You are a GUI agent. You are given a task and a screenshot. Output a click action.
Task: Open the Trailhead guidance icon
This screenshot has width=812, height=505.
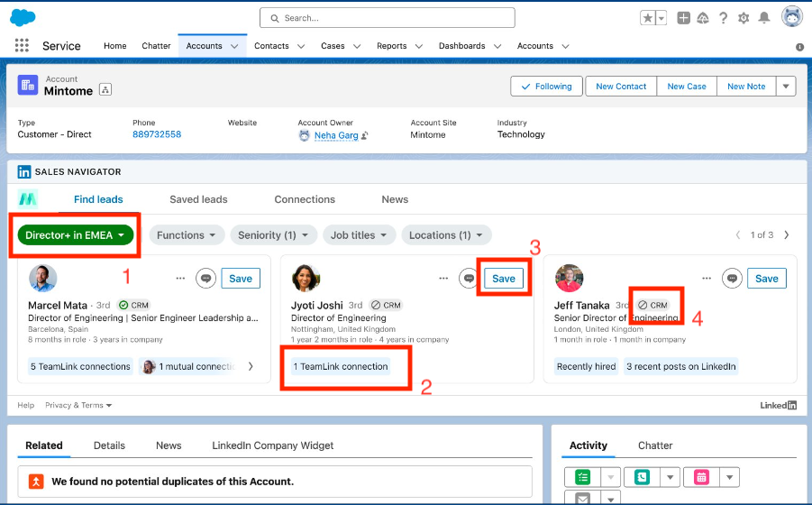point(703,18)
